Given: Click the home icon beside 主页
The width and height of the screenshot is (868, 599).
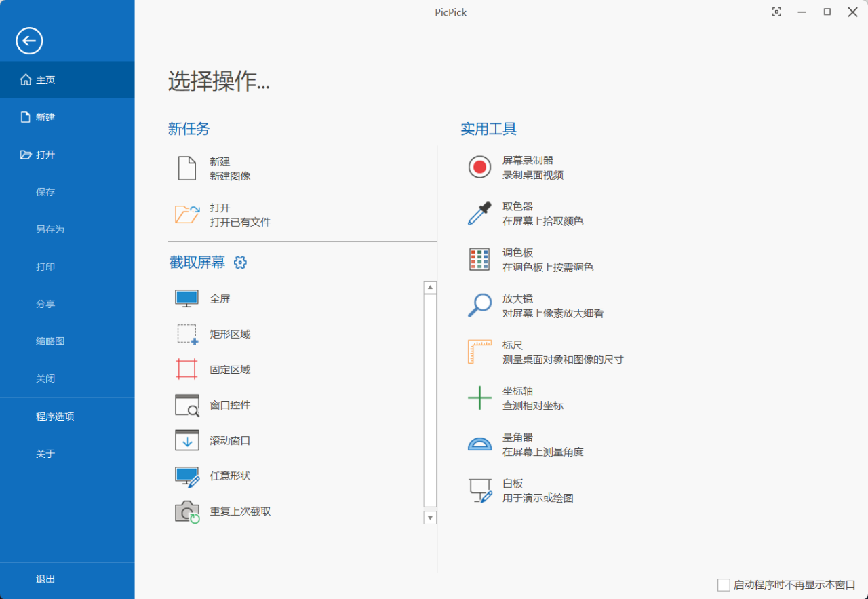Looking at the screenshot, I should (x=26, y=80).
